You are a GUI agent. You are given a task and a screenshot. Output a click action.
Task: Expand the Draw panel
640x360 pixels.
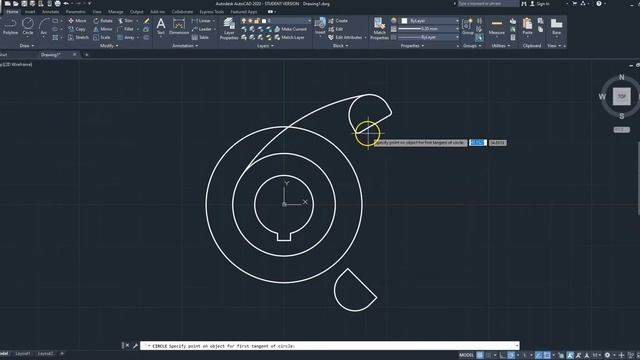click(x=27, y=46)
